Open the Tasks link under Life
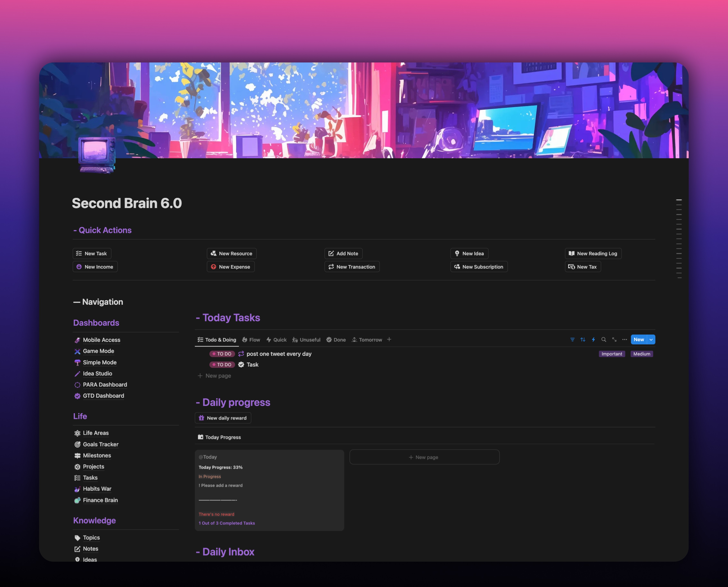728x587 pixels. pyautogui.click(x=90, y=478)
